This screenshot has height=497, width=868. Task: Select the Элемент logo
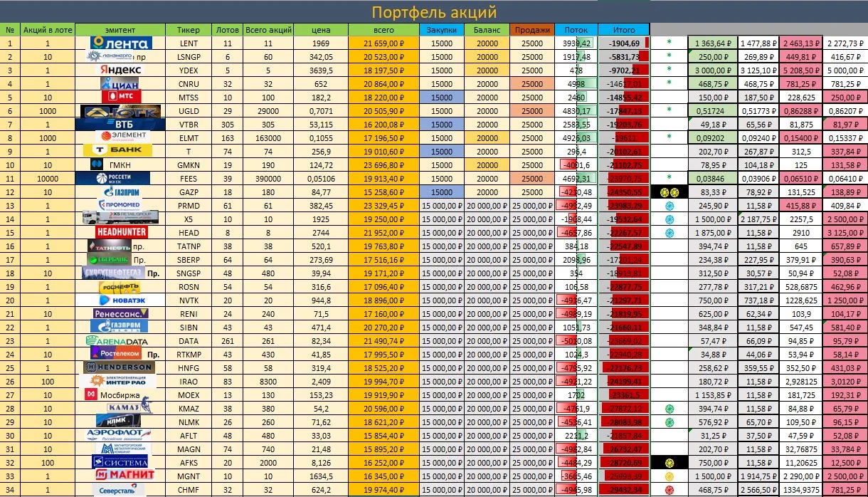click(x=124, y=137)
